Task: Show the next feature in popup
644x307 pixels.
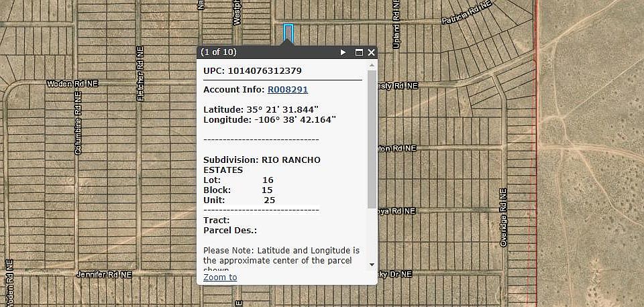Action: pyautogui.click(x=343, y=52)
